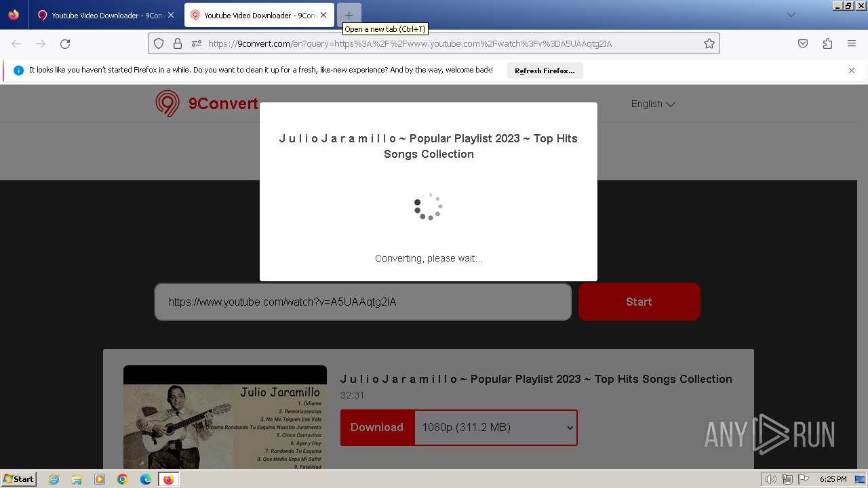The image size is (868, 488).
Task: Open tracking protection shield info
Action: [x=159, y=43]
